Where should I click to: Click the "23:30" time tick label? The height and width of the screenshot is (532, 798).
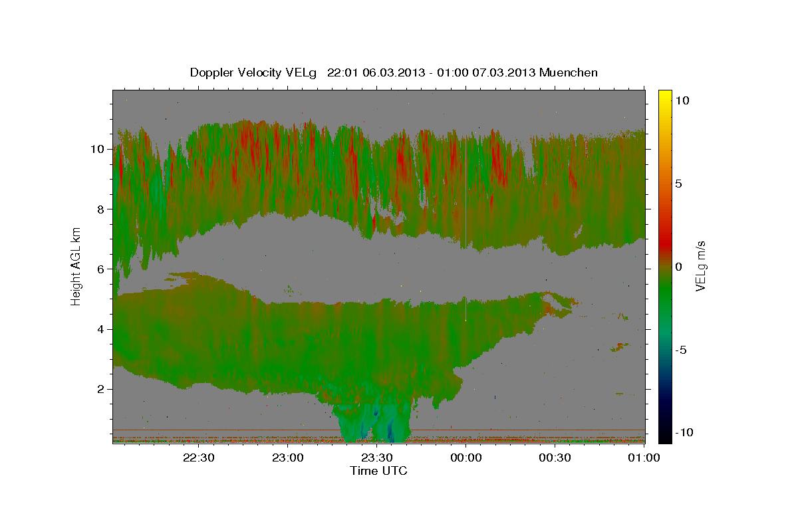coord(376,458)
